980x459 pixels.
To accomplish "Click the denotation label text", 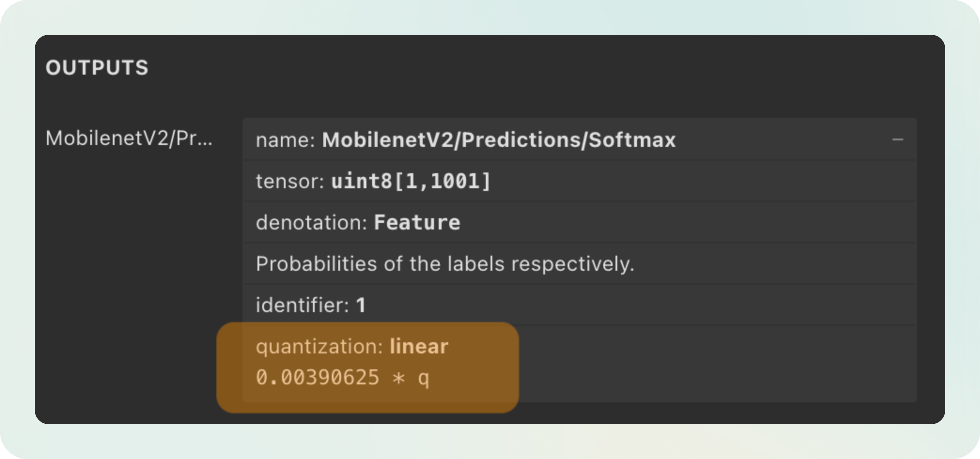I will pyautogui.click(x=310, y=222).
